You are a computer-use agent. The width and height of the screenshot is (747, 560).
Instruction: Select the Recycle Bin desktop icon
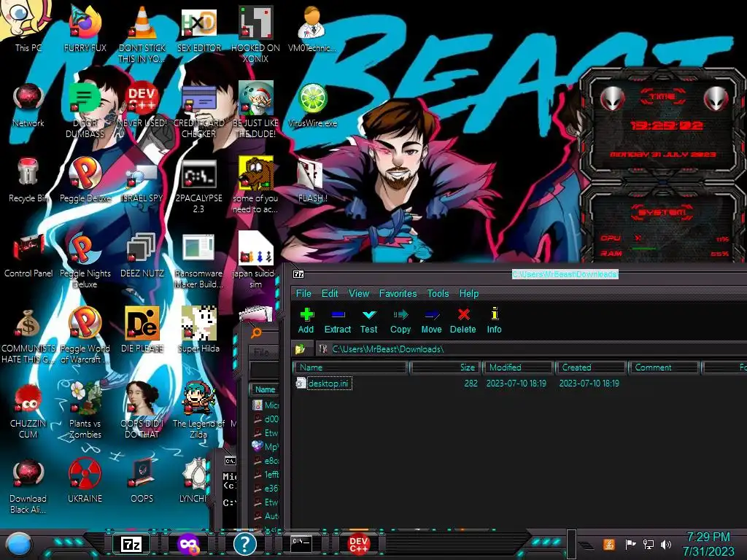click(28, 179)
